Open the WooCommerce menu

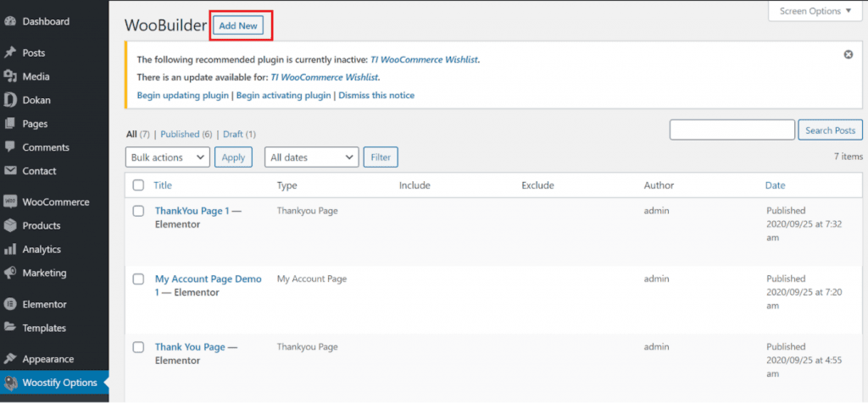click(54, 201)
